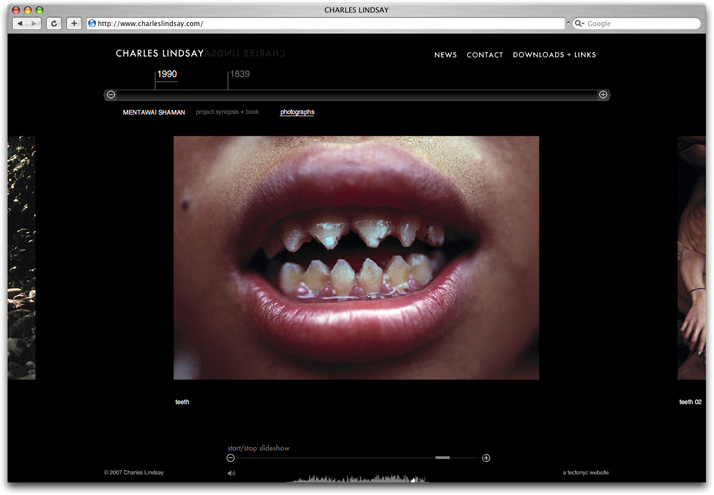Select the photographs tab
This screenshot has height=495, width=714.
tap(297, 112)
